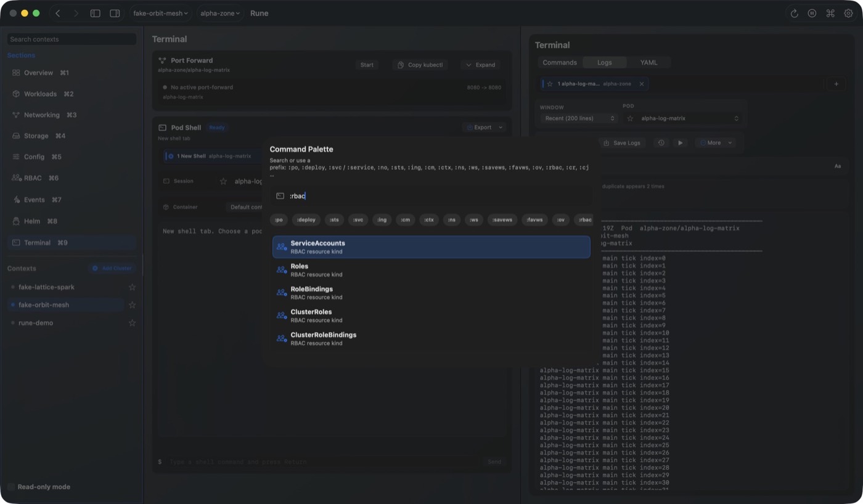Open Networking section in sidebar
The height and width of the screenshot is (504, 863).
coord(72,115)
